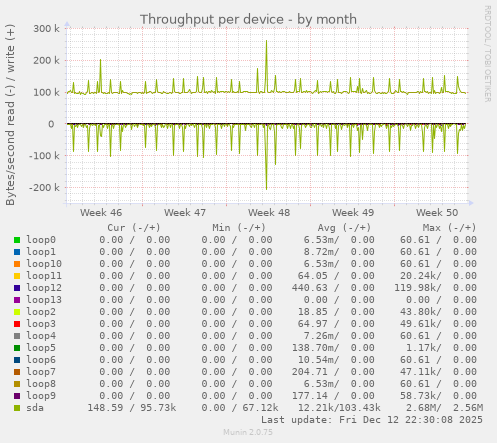Click the Week 46 axis label
This screenshot has height=443, width=497.
(101, 213)
